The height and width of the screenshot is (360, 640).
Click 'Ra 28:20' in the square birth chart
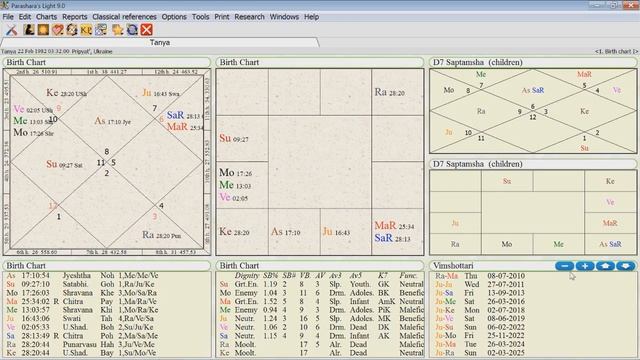[x=389, y=92]
